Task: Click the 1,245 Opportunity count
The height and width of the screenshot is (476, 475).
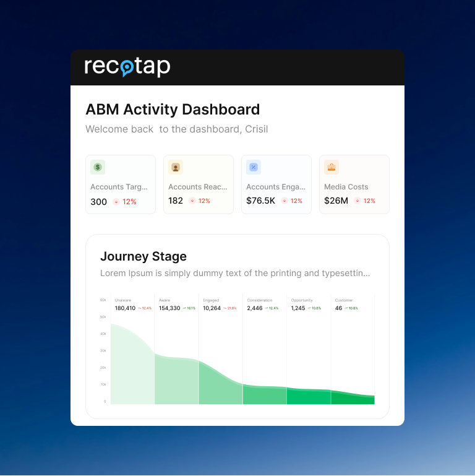Action: tap(298, 308)
